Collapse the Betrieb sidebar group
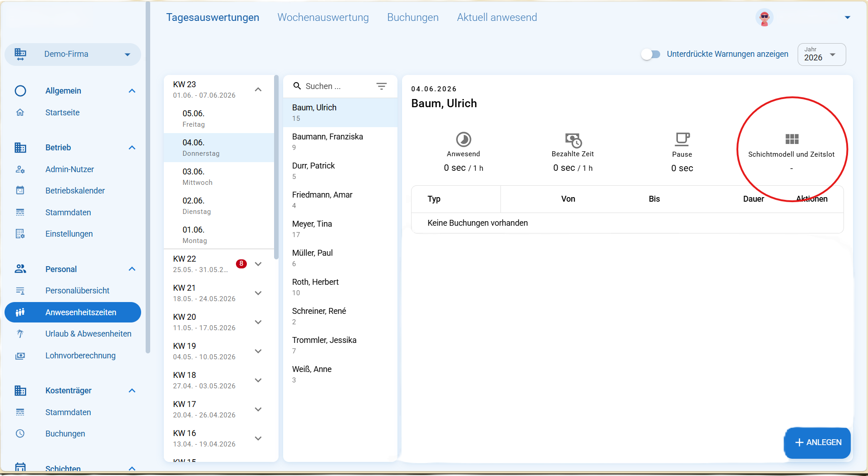This screenshot has height=476, width=868. click(x=132, y=148)
